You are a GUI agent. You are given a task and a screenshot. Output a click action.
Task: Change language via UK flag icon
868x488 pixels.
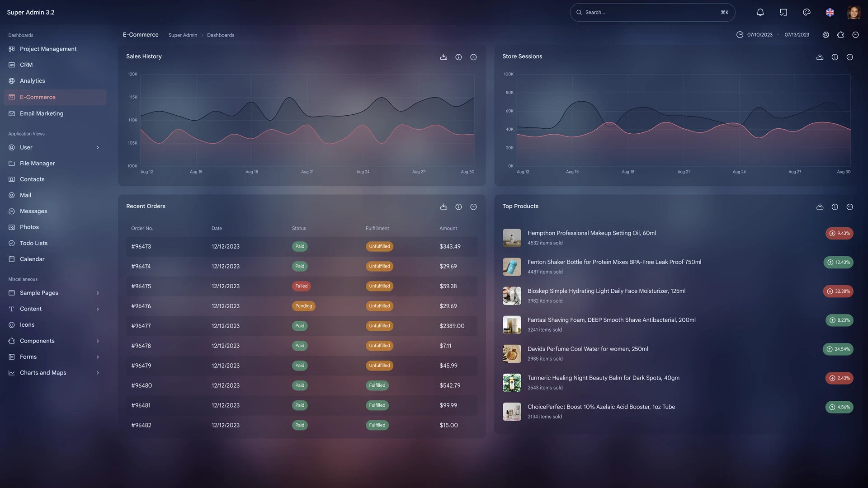[830, 12]
